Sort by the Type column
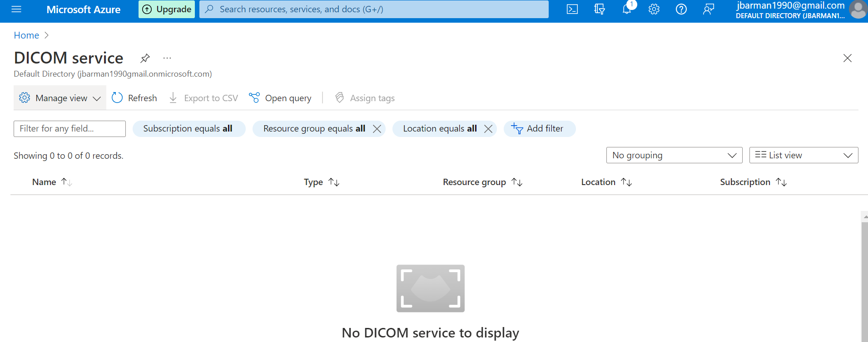Image resolution: width=868 pixels, height=342 pixels. click(322, 182)
